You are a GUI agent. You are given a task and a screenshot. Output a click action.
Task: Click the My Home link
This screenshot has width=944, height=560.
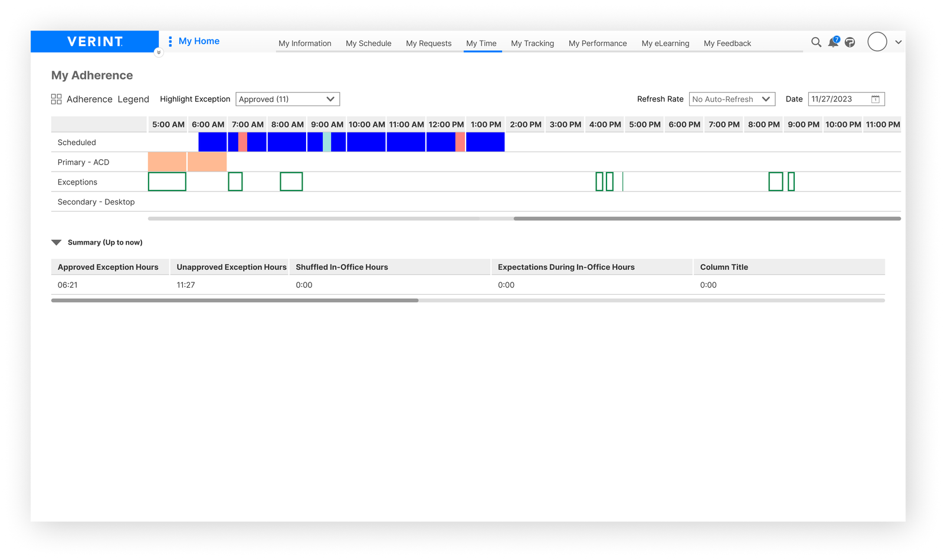point(199,41)
